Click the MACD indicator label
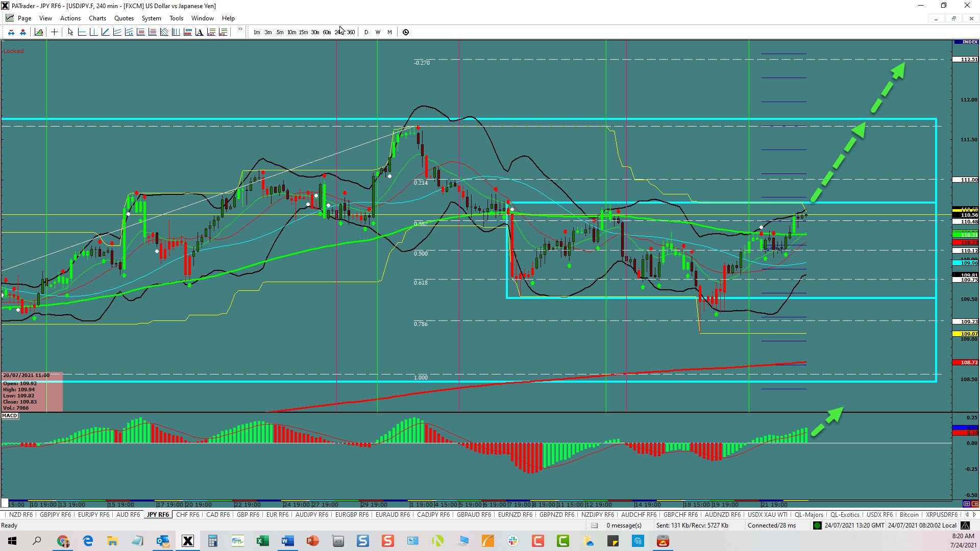The height and width of the screenshot is (551, 980). pos(10,416)
